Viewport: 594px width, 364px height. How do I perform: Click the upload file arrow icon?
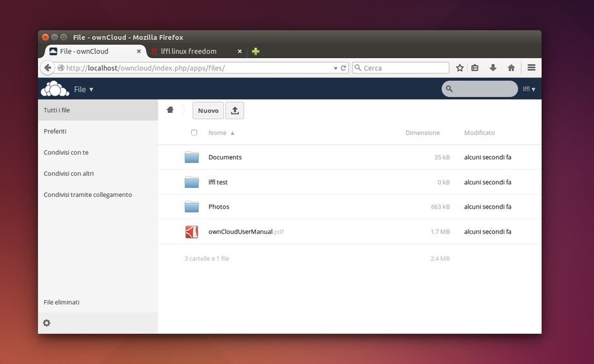pyautogui.click(x=234, y=110)
